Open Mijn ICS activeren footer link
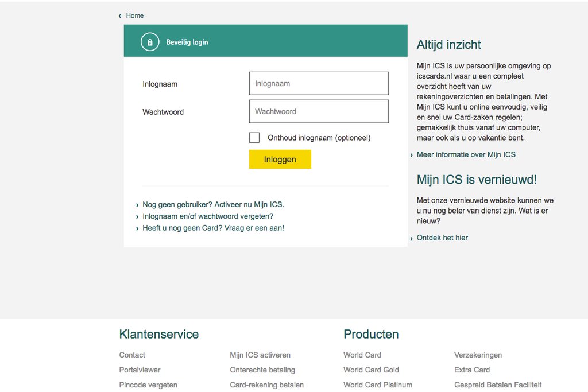This screenshot has height=392, width=588. point(260,355)
